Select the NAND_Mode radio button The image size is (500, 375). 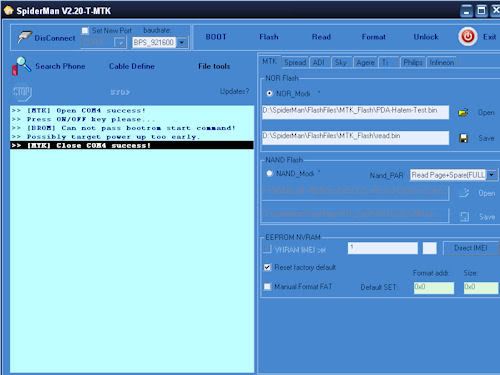[x=269, y=173]
